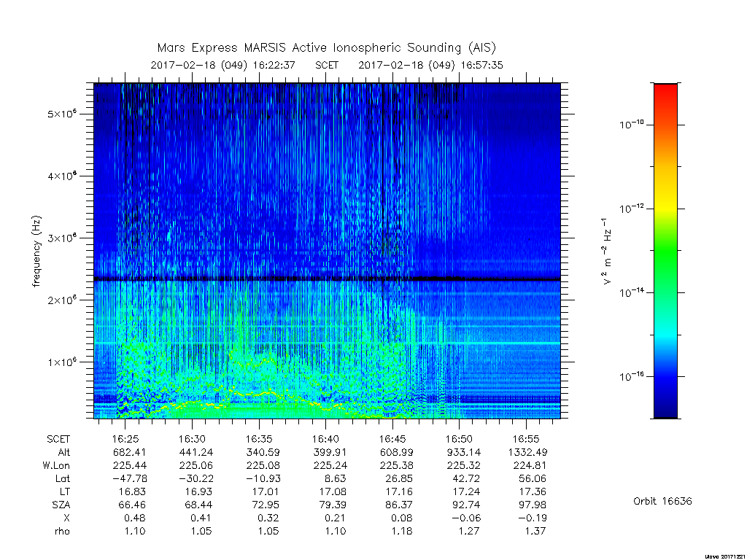Click time tick '16:35'
The height and width of the screenshot is (560, 747).
click(259, 439)
